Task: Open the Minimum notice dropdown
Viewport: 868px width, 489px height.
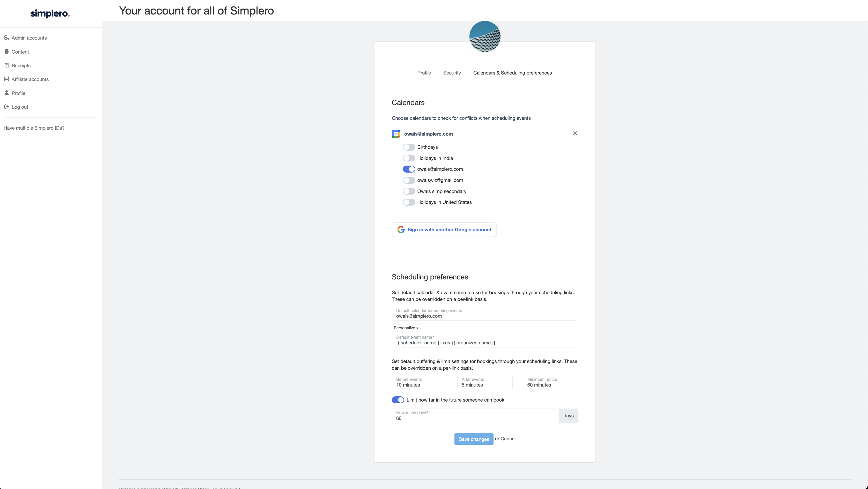Action: click(x=550, y=382)
